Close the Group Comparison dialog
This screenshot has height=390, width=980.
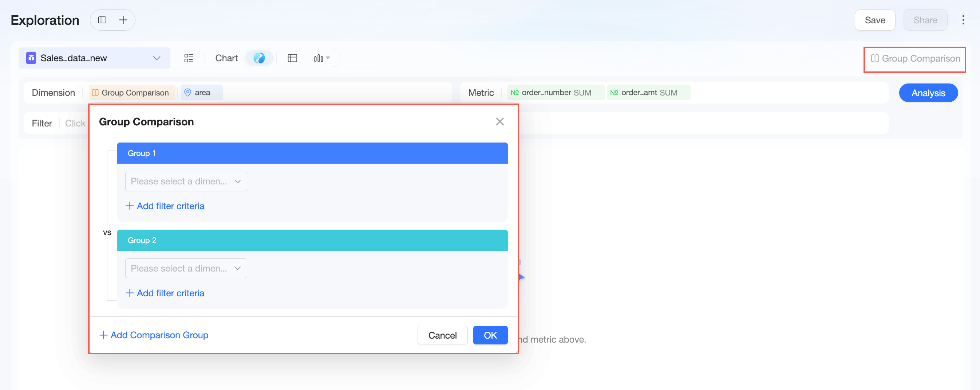tap(499, 121)
